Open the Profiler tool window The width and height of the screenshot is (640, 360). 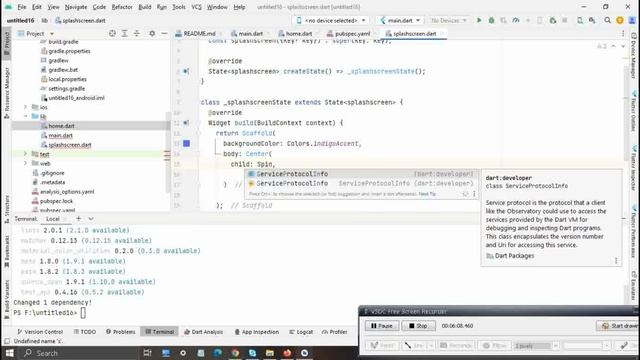tap(335, 332)
